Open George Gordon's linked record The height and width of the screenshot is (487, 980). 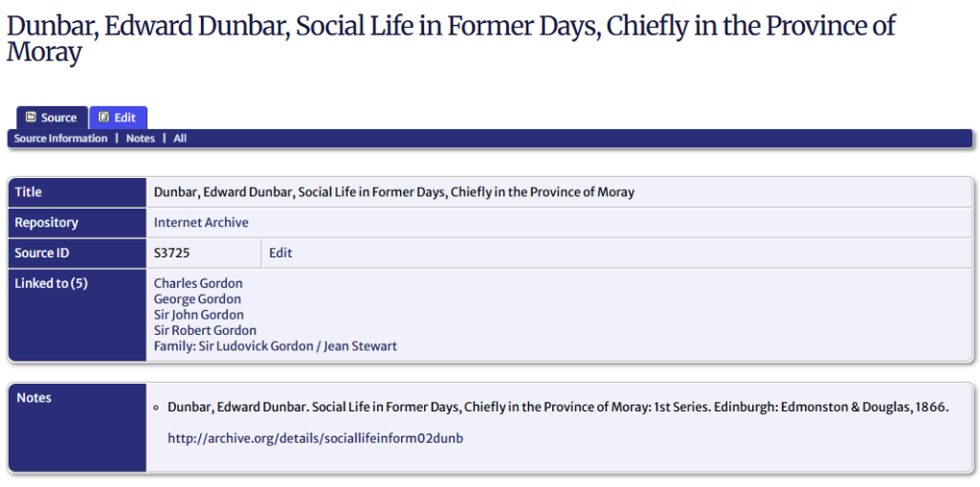tap(197, 299)
